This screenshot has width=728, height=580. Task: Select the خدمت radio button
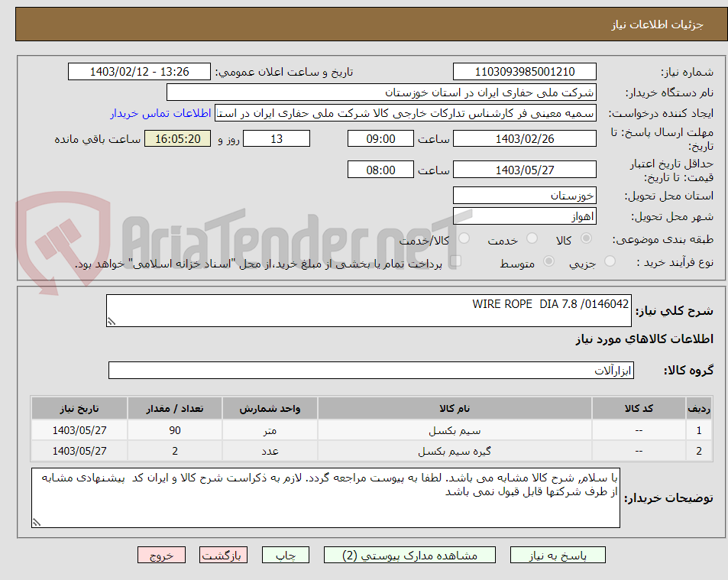[532, 238]
